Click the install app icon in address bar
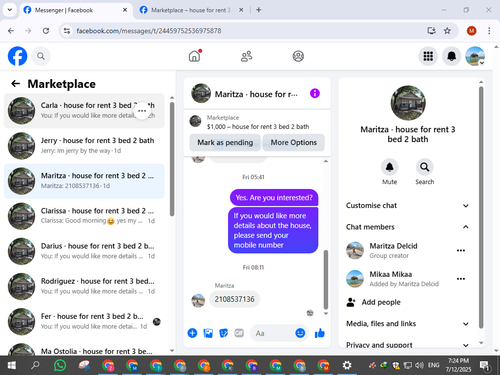The image size is (500, 375). click(431, 31)
